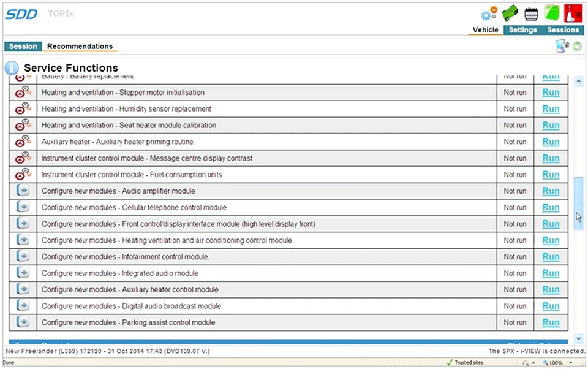Open the blue gears settings icon

489,13
